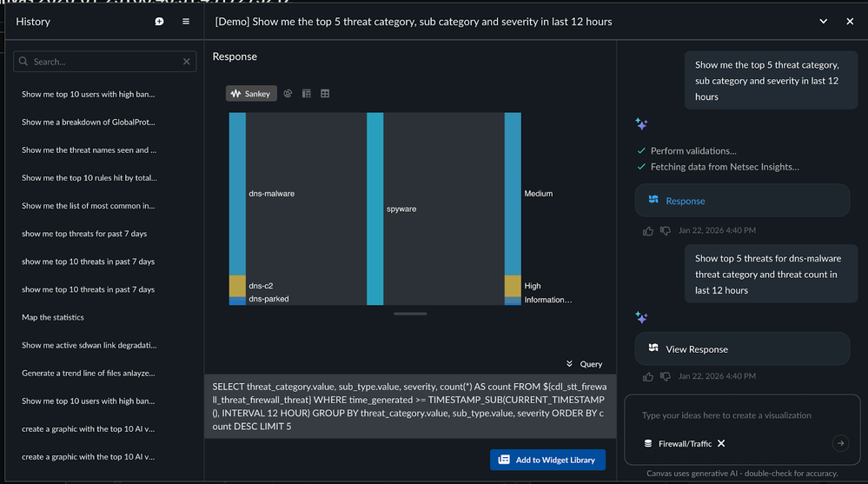Select the Sankey chart tab
Image resolution: width=868 pixels, height=484 pixels.
point(251,94)
